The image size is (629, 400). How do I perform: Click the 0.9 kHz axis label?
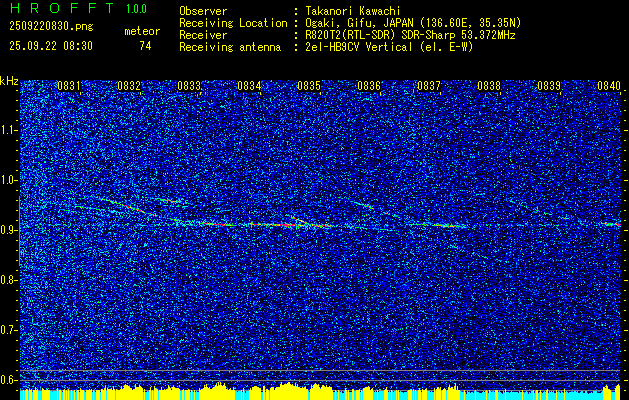point(9,230)
